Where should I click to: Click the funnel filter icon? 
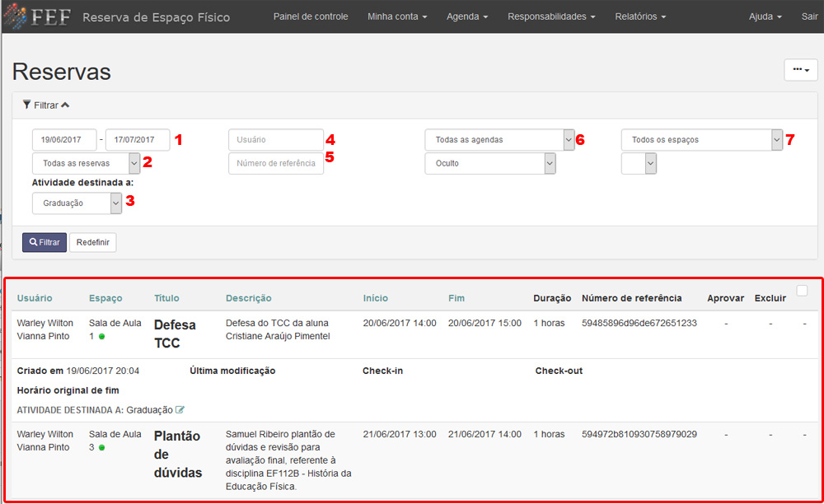27,105
